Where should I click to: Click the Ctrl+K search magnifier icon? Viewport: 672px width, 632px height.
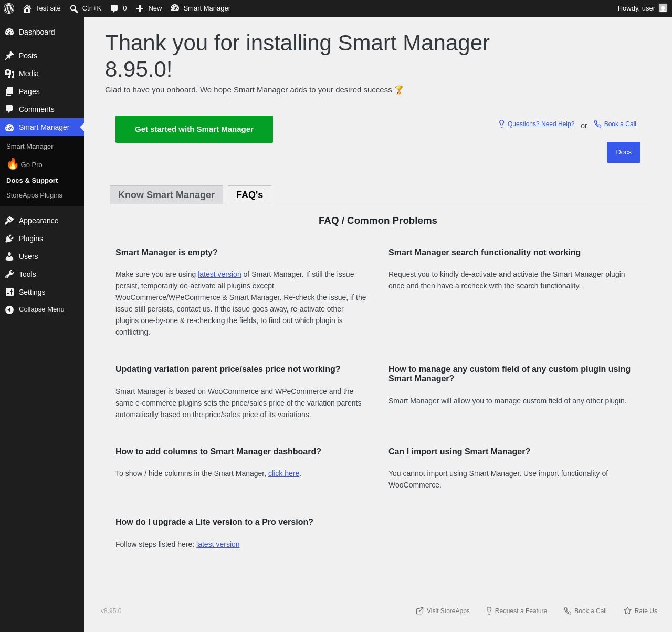(x=74, y=8)
